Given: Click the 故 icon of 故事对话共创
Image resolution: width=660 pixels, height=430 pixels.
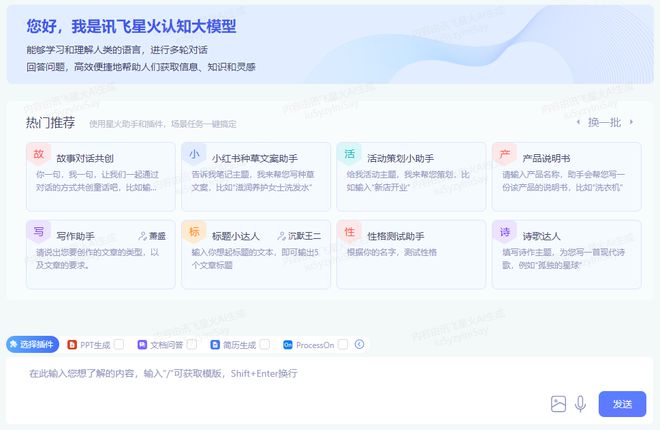Looking at the screenshot, I should click(x=38, y=154).
